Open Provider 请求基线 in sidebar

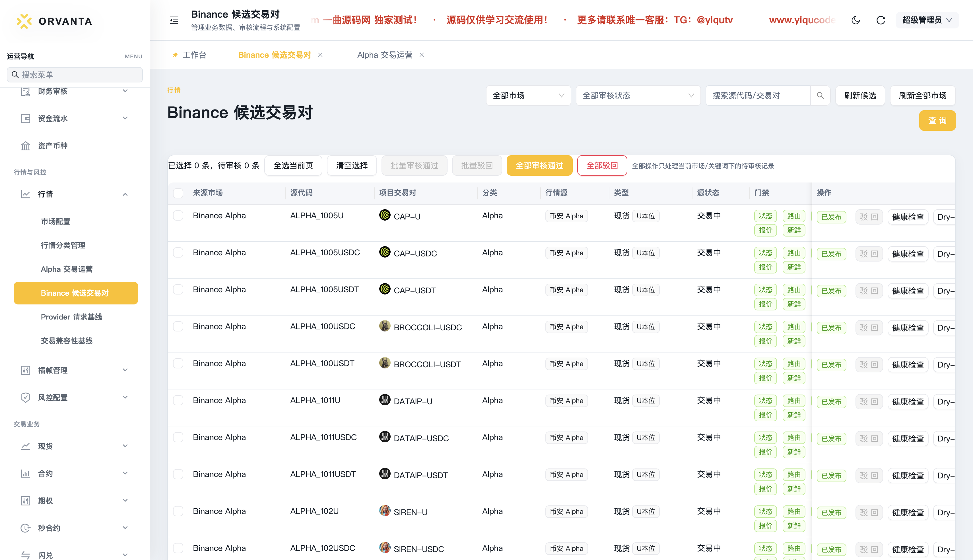click(71, 317)
